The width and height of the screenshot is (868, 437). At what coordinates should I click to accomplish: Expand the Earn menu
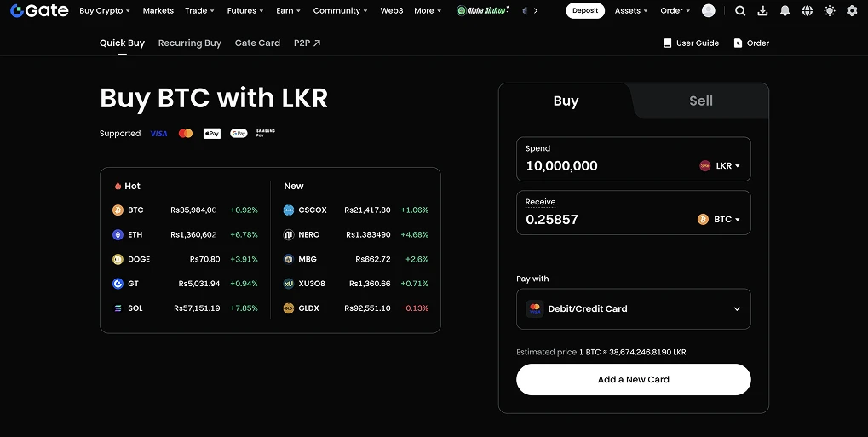click(x=289, y=10)
